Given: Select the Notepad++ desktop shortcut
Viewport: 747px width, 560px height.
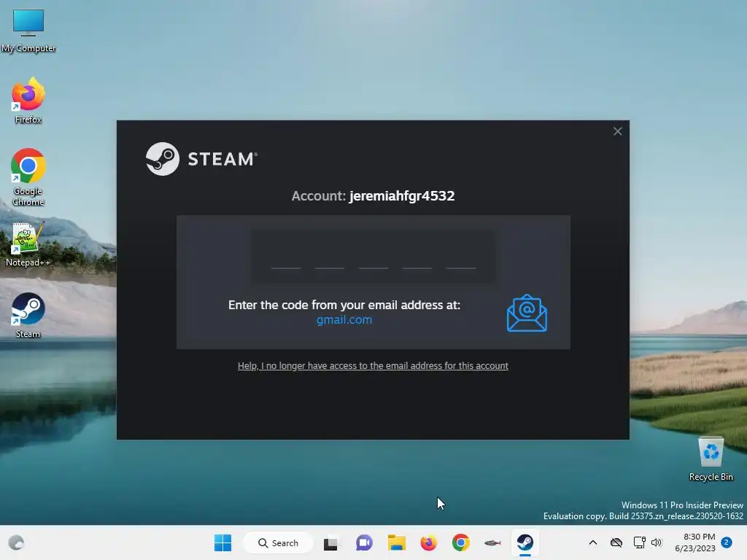Looking at the screenshot, I should pos(28,245).
